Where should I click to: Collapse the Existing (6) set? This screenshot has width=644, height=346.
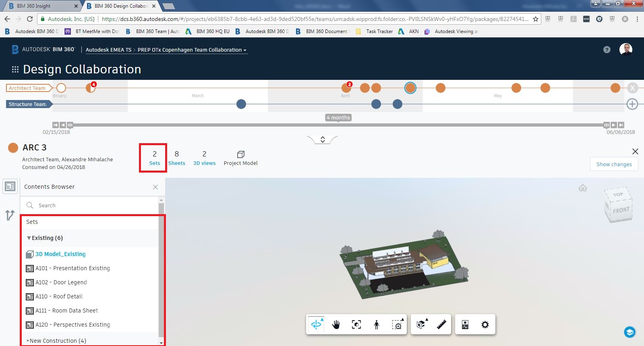point(29,238)
